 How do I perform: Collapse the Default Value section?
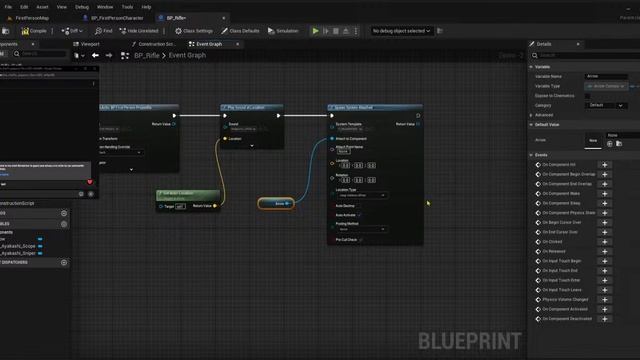pos(531,125)
